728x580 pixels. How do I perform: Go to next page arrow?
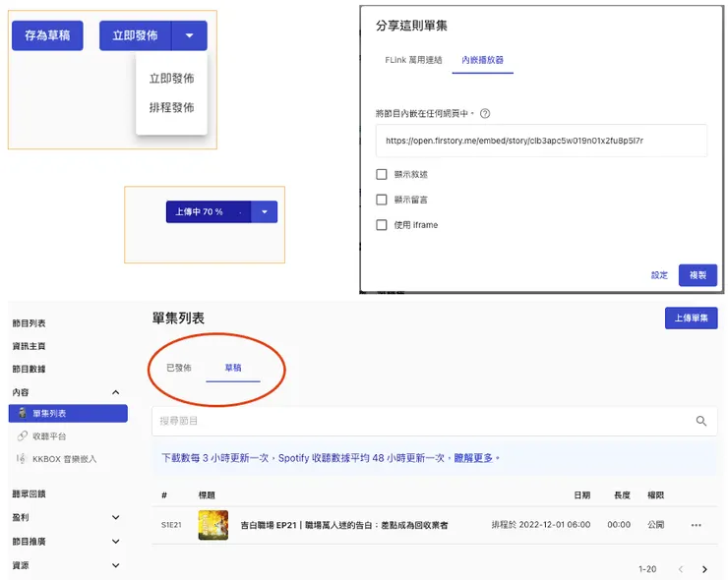704,569
